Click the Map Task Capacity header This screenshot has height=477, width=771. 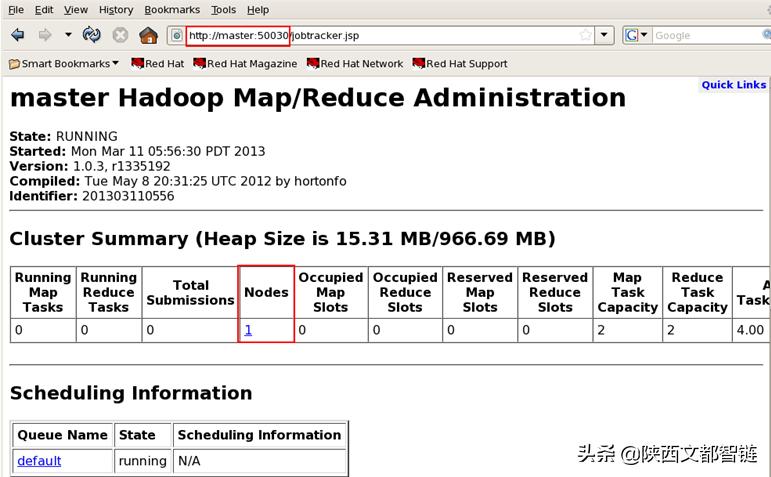(627, 292)
